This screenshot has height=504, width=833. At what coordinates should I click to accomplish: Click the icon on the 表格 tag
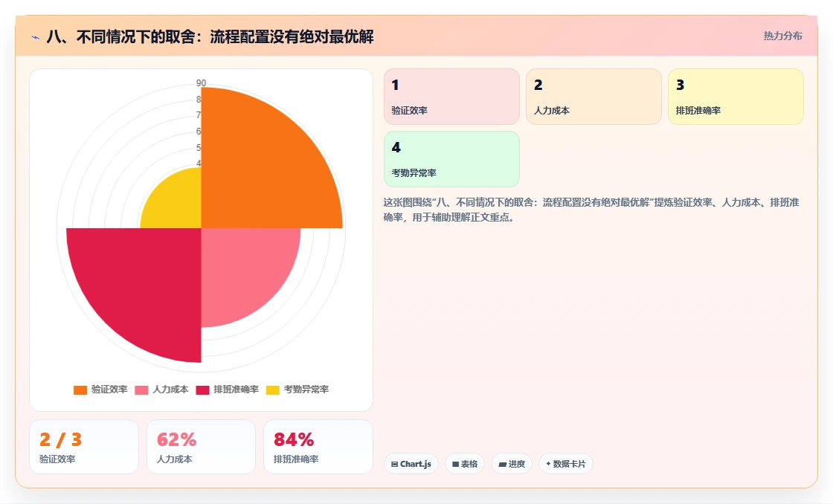point(455,464)
